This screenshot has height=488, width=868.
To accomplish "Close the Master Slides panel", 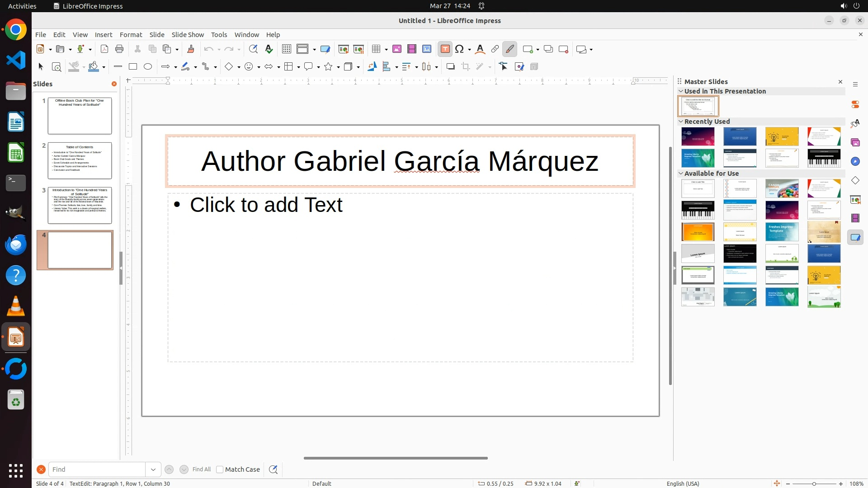I will click(840, 82).
